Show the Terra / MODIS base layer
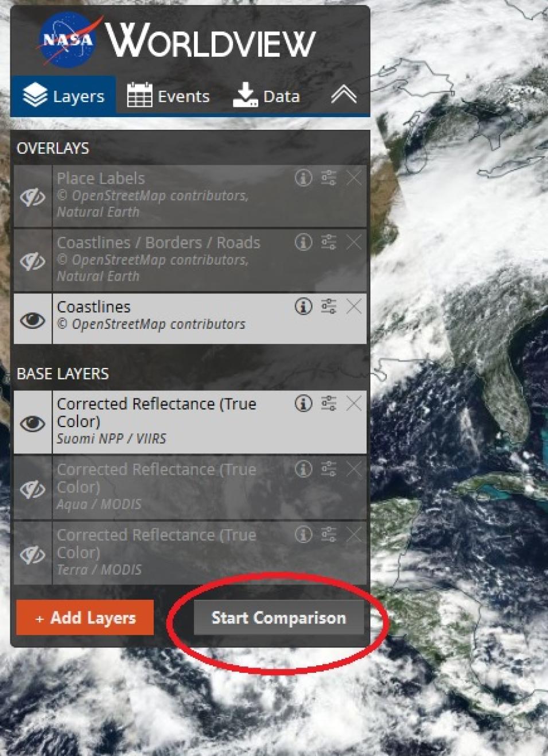 point(33,555)
